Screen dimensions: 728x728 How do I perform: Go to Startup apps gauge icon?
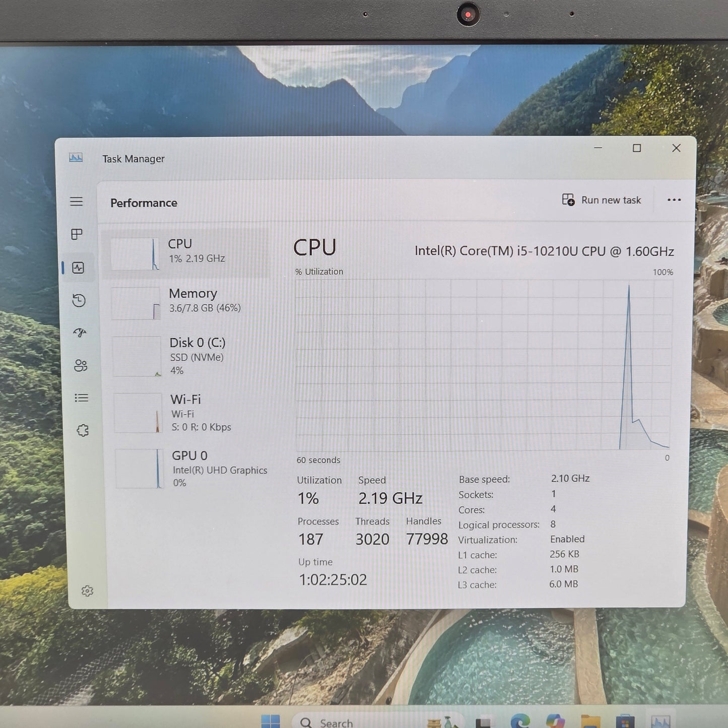(x=80, y=333)
